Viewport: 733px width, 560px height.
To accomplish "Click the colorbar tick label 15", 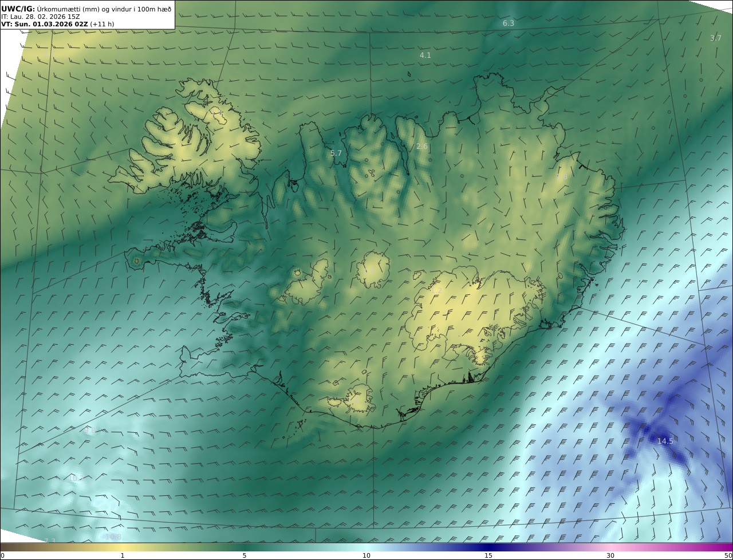I will 488,555.
